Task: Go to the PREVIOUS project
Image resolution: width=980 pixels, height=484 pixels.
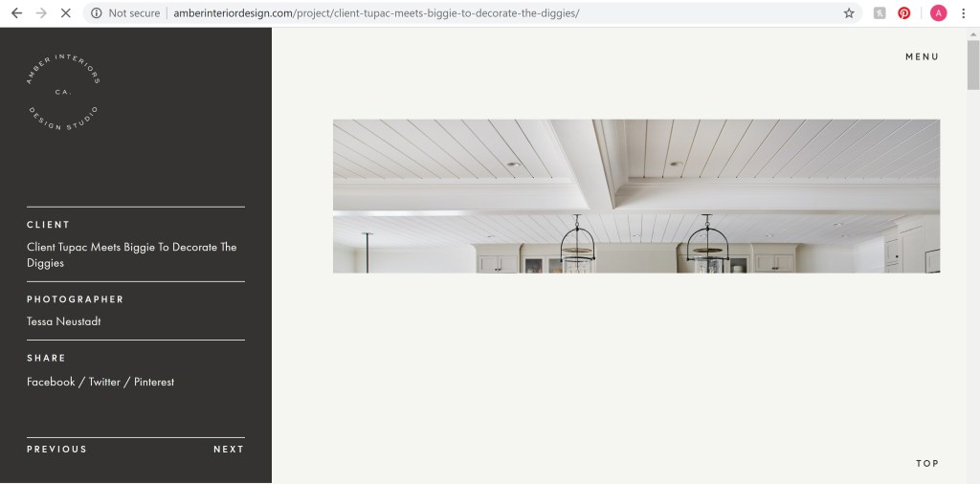Action: pos(56,450)
